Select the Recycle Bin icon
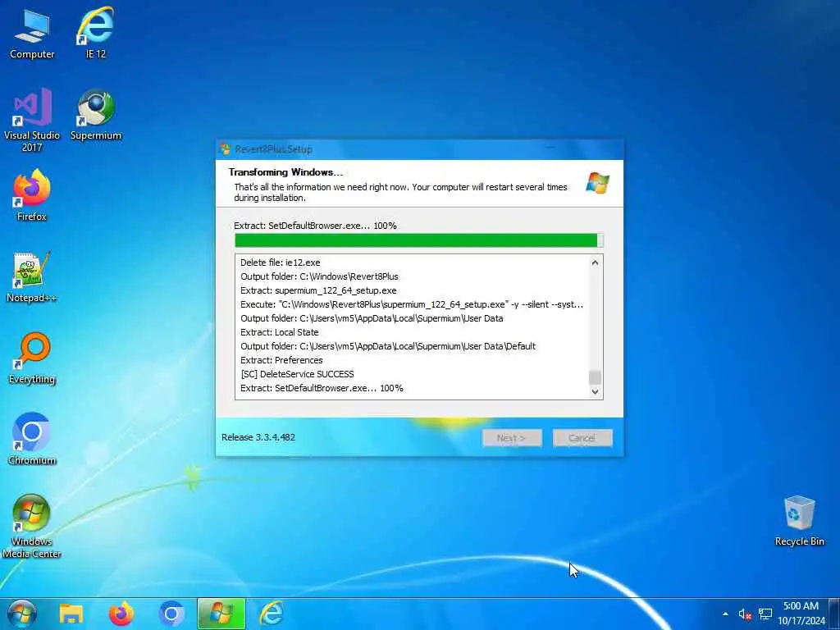This screenshot has height=630, width=840. 799,521
